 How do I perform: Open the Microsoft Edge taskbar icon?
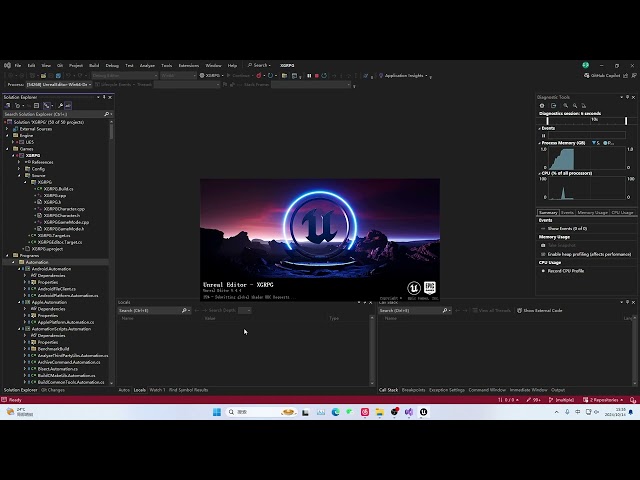336,412
